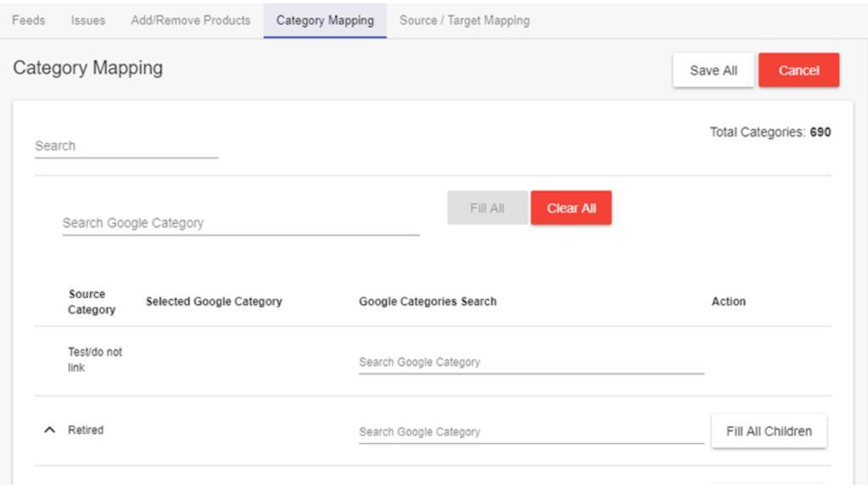Clear all Google category mappings

coord(570,208)
